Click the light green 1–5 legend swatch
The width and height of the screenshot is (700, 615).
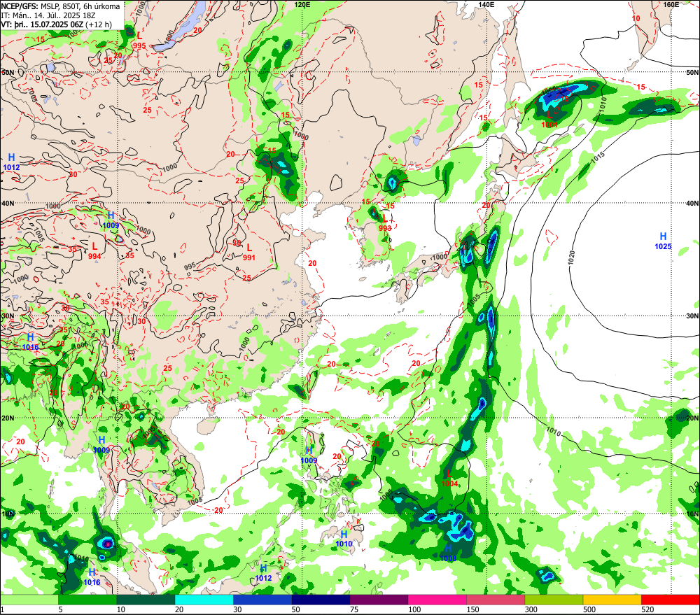click(29, 600)
